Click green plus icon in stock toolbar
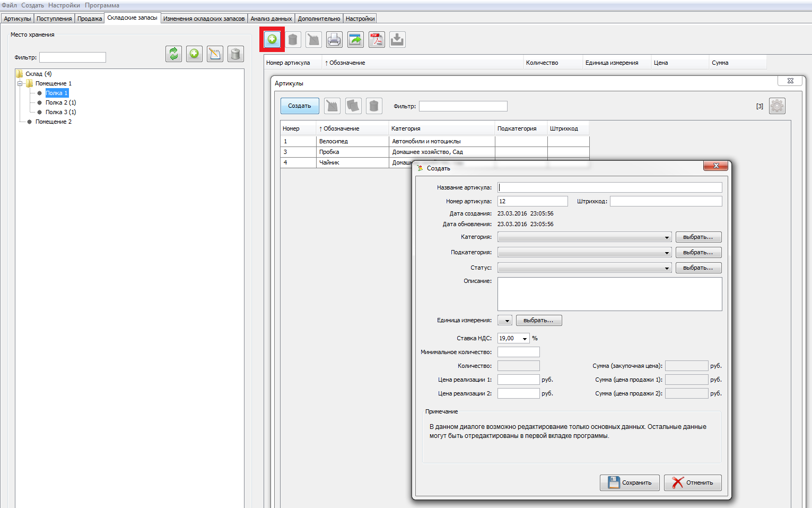812x508 pixels. 272,39
